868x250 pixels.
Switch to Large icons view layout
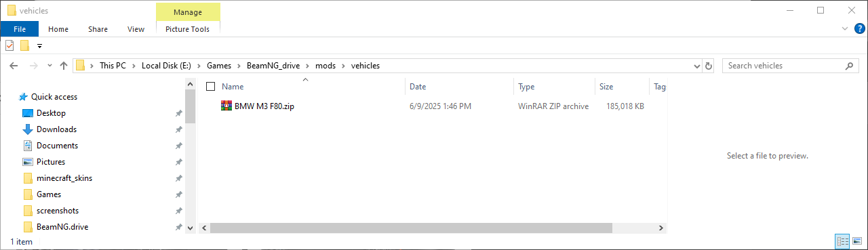(857, 241)
